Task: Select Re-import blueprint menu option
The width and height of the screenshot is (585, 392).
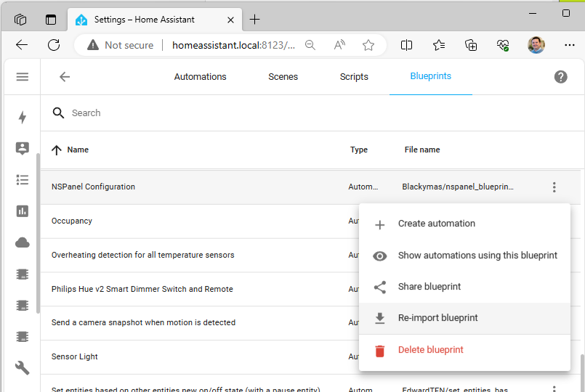Action: click(x=437, y=318)
